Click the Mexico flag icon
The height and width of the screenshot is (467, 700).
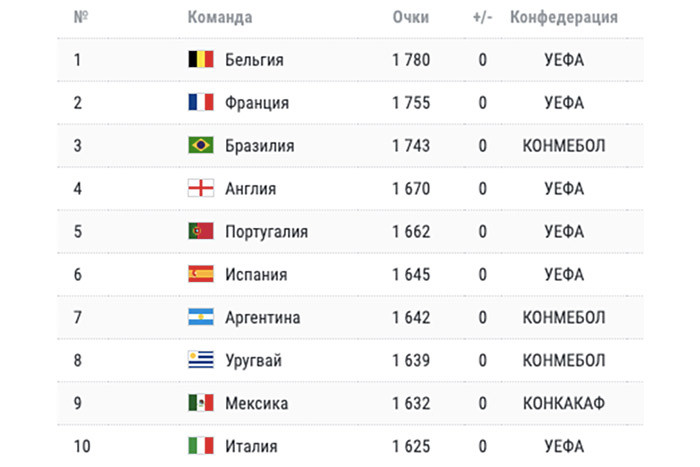pyautogui.click(x=200, y=403)
